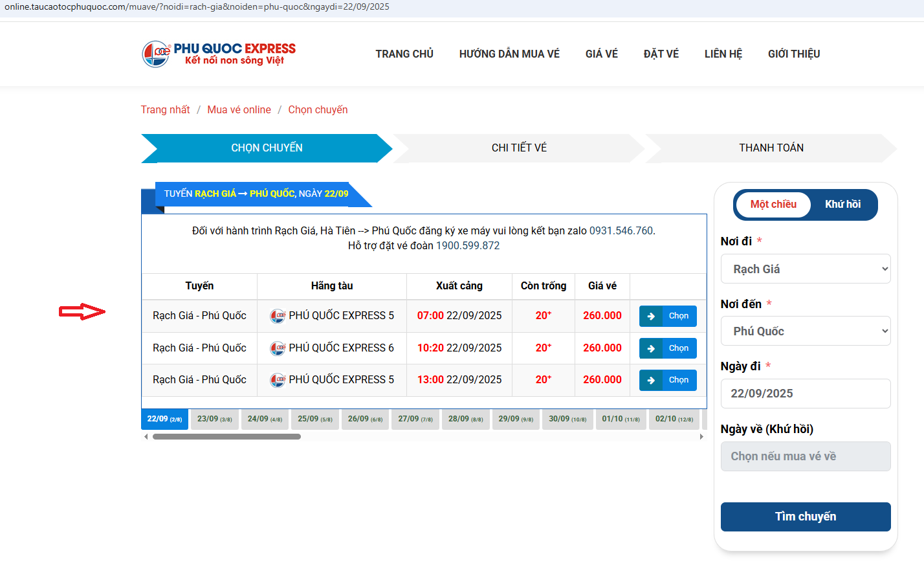Viewport: 924px width, 569px height.
Task: Click 13:00 22/09/2025 departure cell
Action: click(x=459, y=380)
